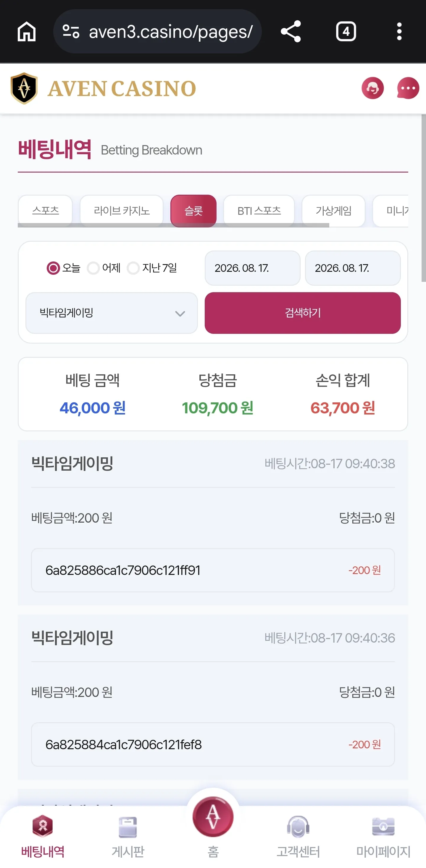Open the chat bubble icon in header
Image resolution: width=426 pixels, height=868 pixels.
[408, 88]
